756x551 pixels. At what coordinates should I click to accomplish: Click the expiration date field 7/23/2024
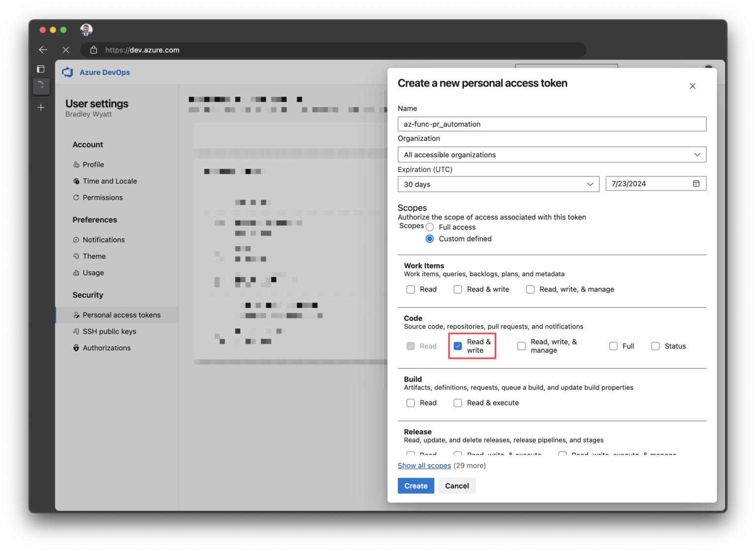pyautogui.click(x=656, y=184)
